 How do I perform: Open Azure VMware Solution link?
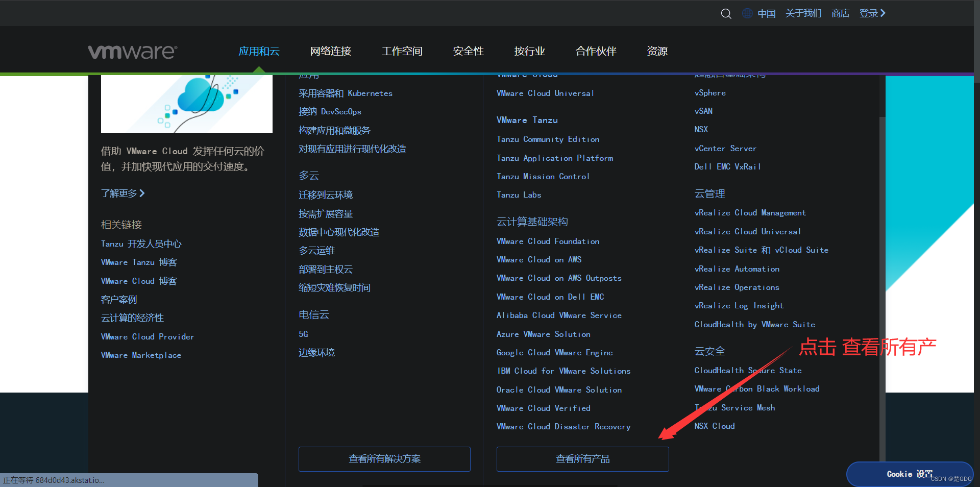(544, 334)
